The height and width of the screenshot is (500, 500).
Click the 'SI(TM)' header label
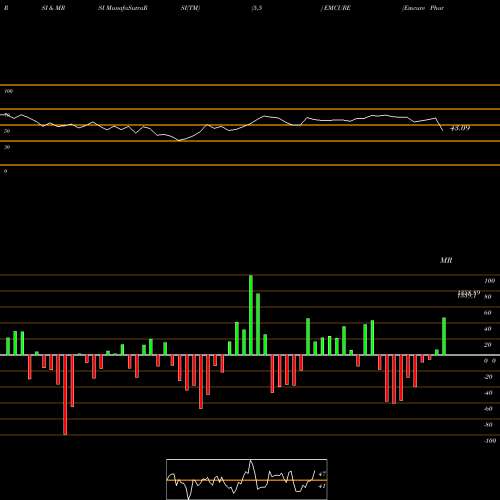point(190,8)
